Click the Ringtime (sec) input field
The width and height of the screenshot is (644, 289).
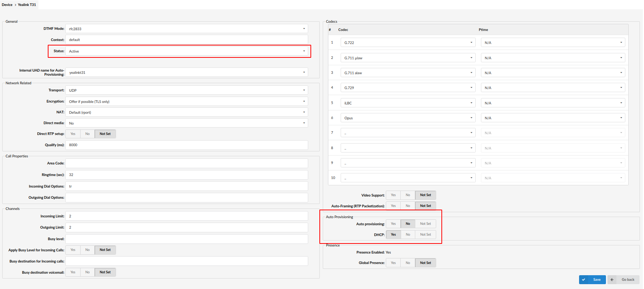coord(187,175)
